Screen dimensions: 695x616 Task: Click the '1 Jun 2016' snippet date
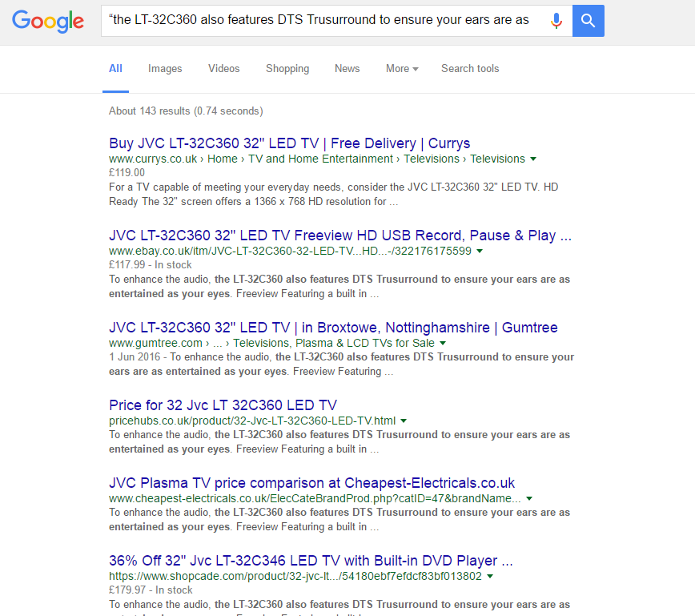[135, 357]
